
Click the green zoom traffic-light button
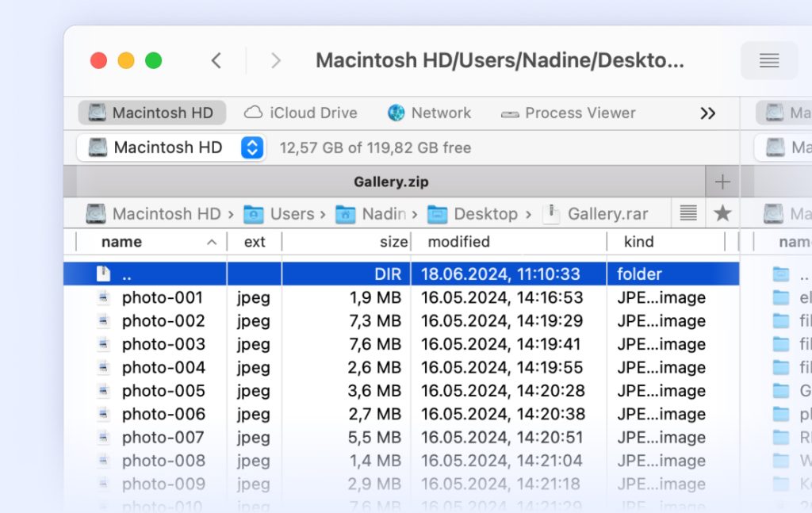(x=154, y=59)
